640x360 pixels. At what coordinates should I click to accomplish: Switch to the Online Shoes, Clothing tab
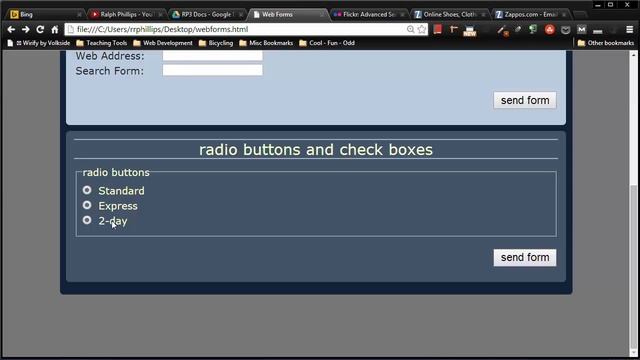449,14
